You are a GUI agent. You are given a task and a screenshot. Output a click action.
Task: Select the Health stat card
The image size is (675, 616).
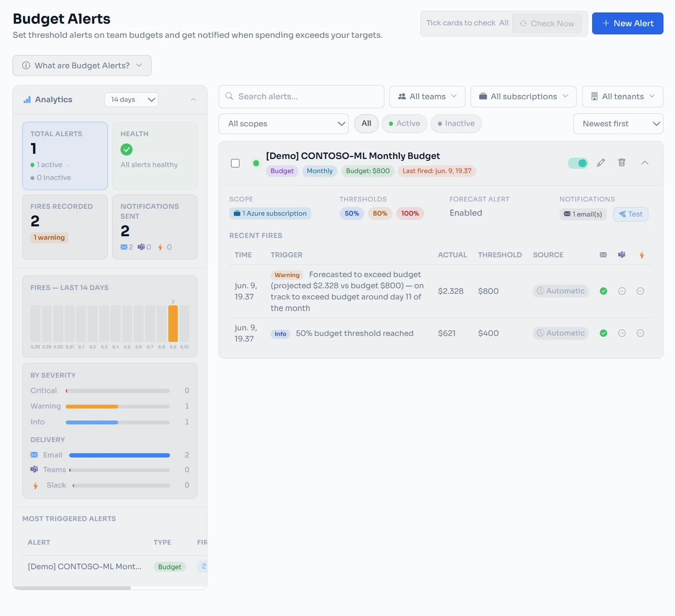155,156
